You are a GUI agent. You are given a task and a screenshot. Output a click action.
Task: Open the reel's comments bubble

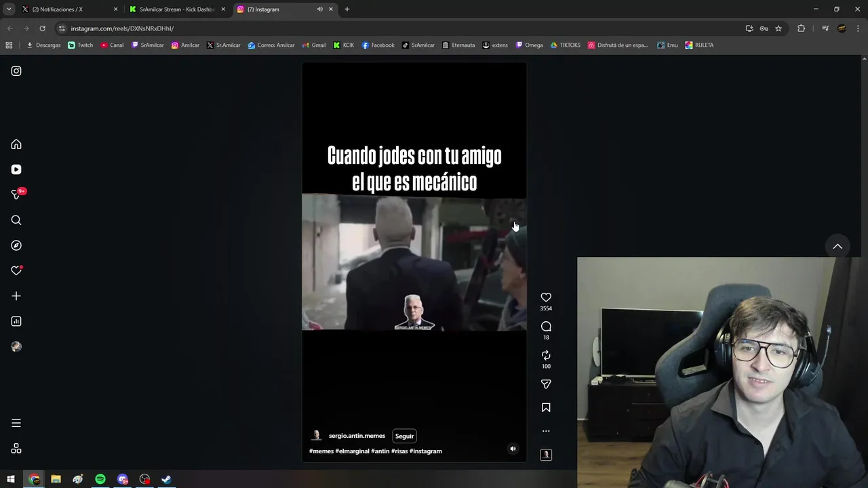click(546, 327)
